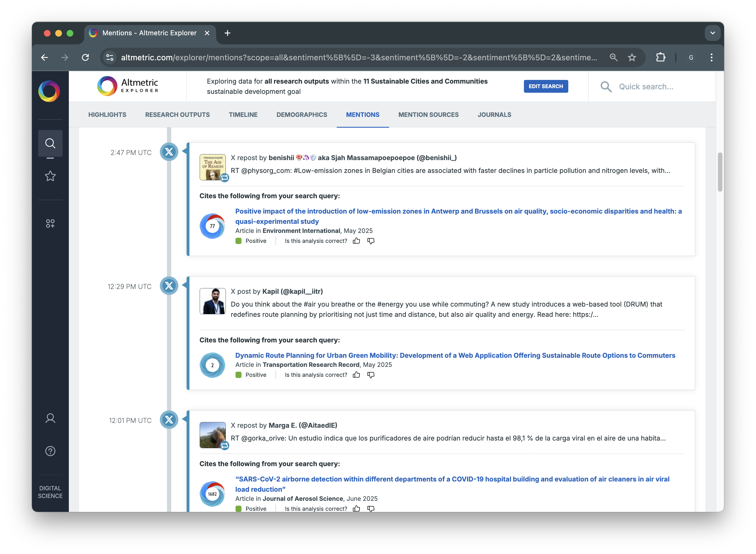Thumbs down the Transportation Research Record analysis

point(371,375)
